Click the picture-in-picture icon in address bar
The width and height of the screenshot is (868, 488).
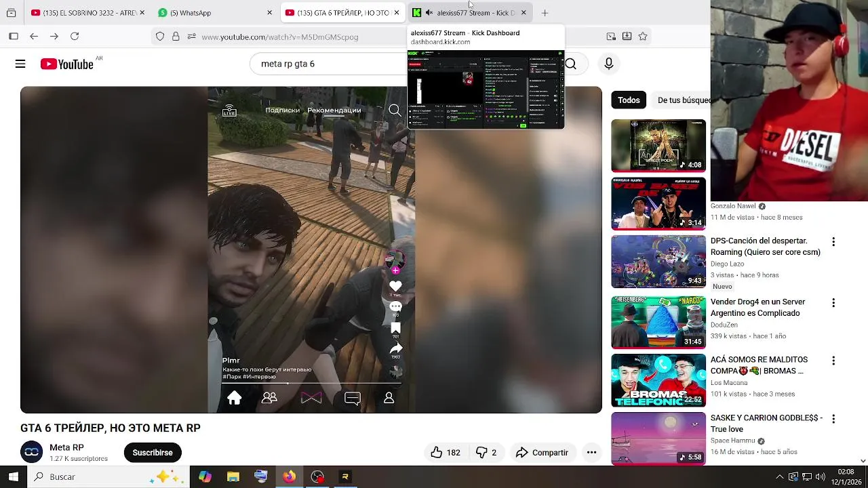tap(611, 37)
